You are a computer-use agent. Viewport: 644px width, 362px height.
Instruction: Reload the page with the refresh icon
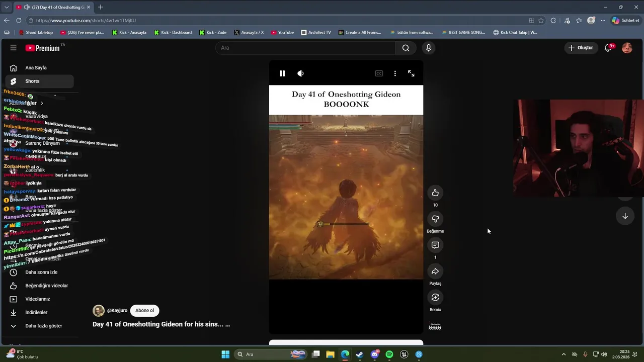coord(19,20)
